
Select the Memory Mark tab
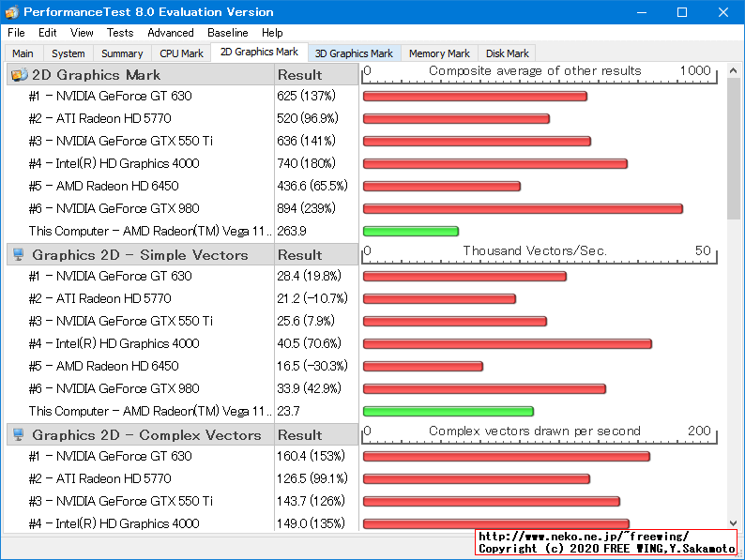[x=439, y=53]
